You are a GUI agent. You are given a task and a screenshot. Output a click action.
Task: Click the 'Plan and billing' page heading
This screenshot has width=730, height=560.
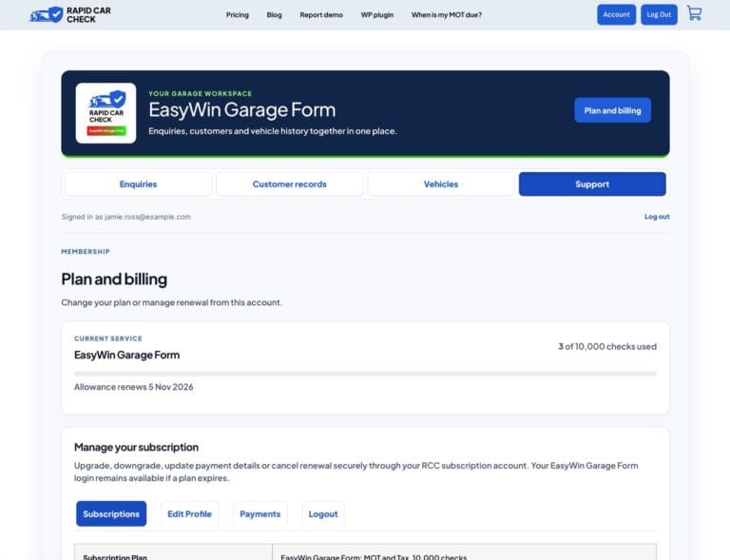click(x=114, y=279)
